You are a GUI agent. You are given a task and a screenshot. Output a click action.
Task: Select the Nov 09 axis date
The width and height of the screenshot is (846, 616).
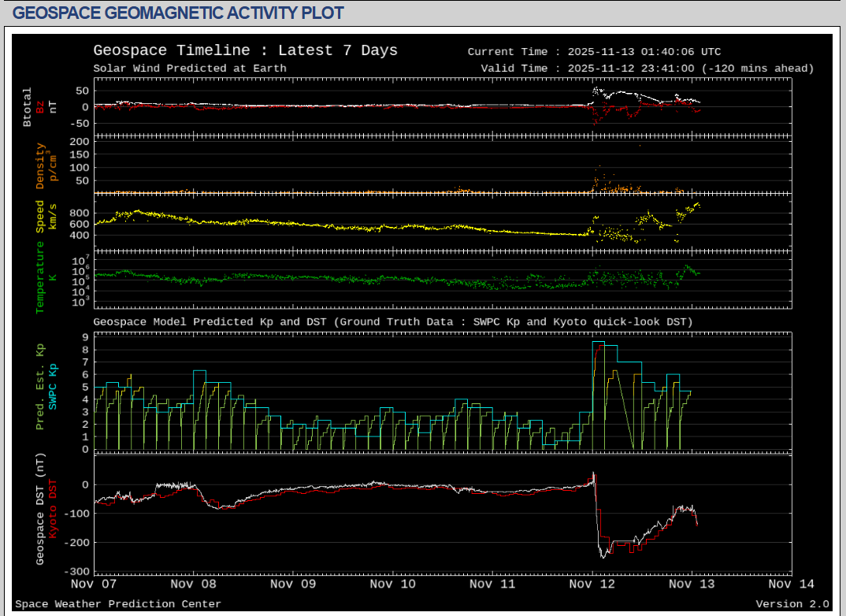click(x=292, y=584)
